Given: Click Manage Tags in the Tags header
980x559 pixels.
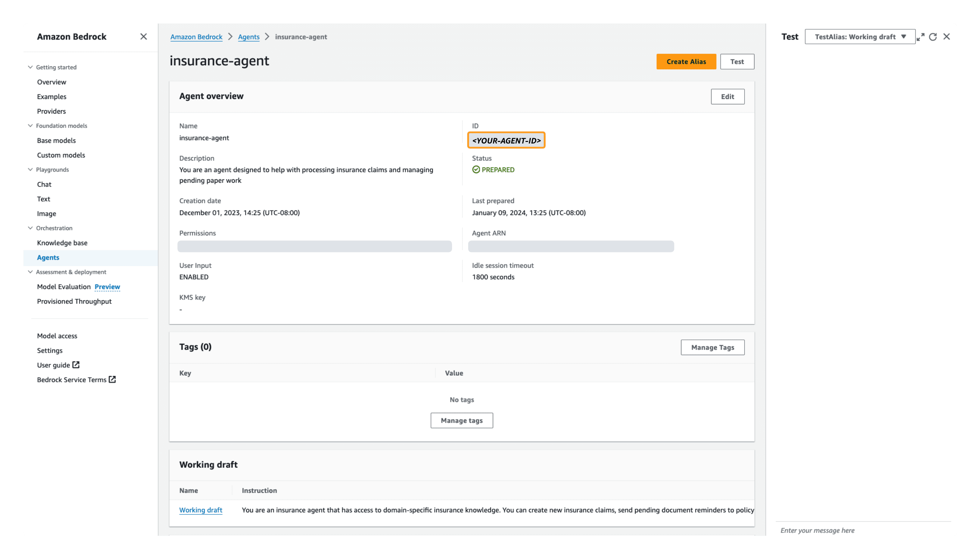Looking at the screenshot, I should [x=712, y=347].
